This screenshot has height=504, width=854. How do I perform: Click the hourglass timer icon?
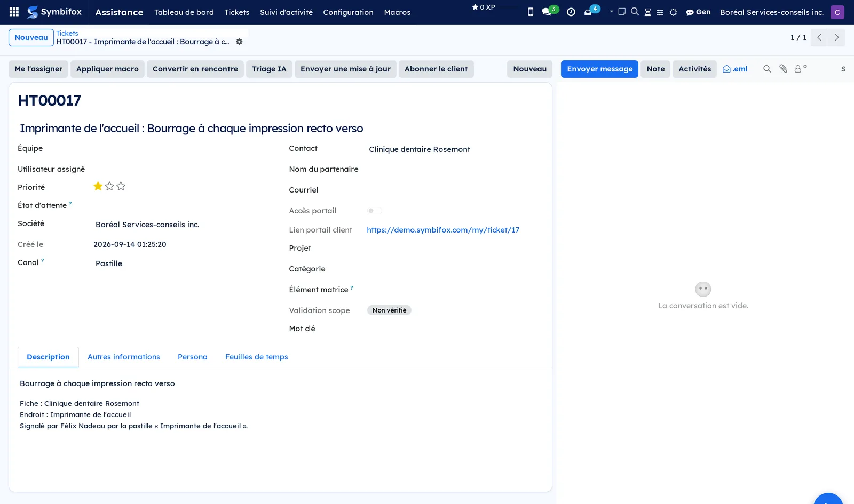point(647,12)
